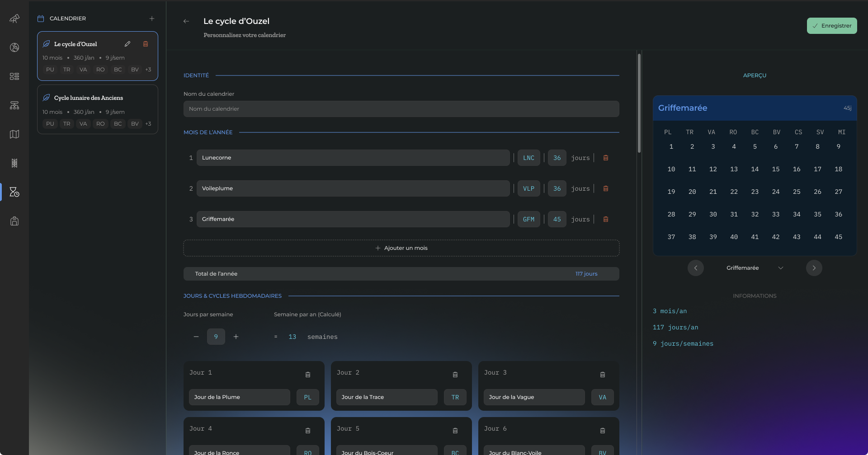This screenshot has height=455, width=868.
Task: Click 3 mois/an information line
Action: pos(670,311)
